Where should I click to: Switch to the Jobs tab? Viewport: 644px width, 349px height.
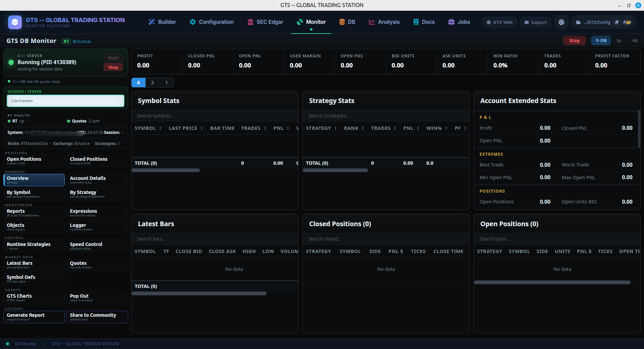pos(459,22)
